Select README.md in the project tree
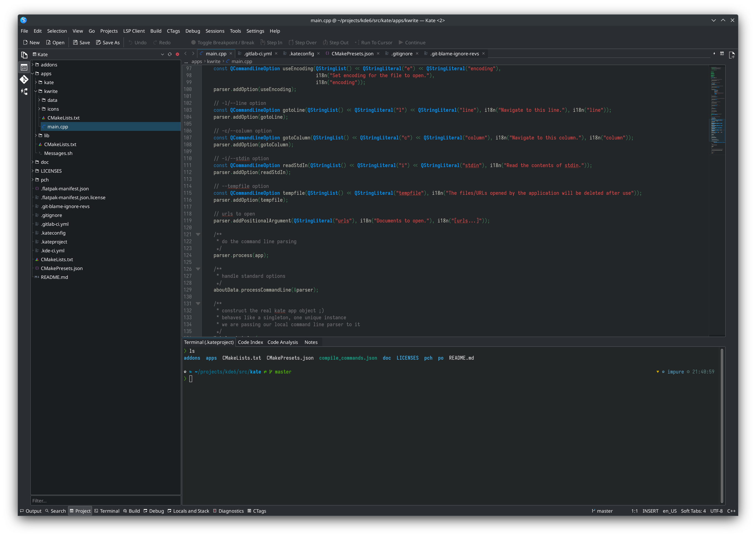 tap(54, 277)
